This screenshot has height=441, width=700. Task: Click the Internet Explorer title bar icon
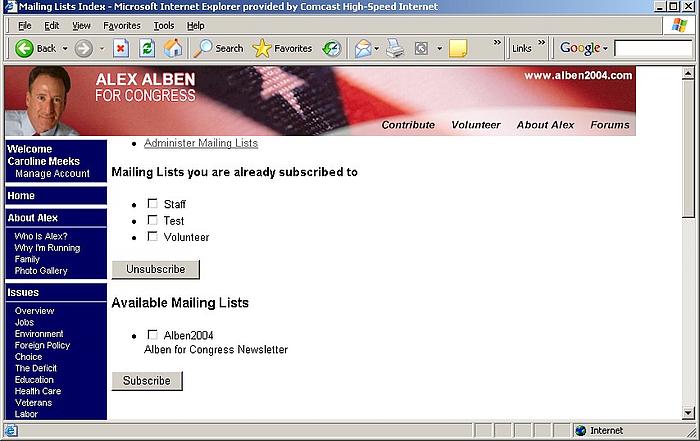[x=10, y=6]
